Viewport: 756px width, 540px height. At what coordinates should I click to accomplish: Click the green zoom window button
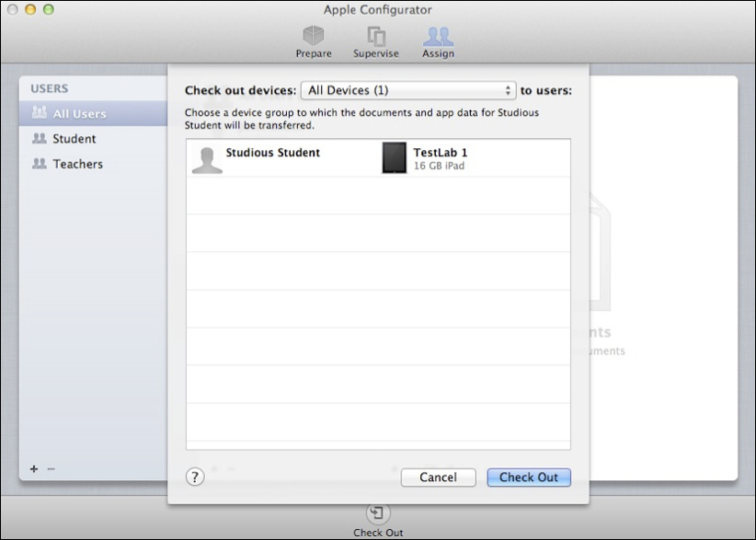click(x=48, y=9)
